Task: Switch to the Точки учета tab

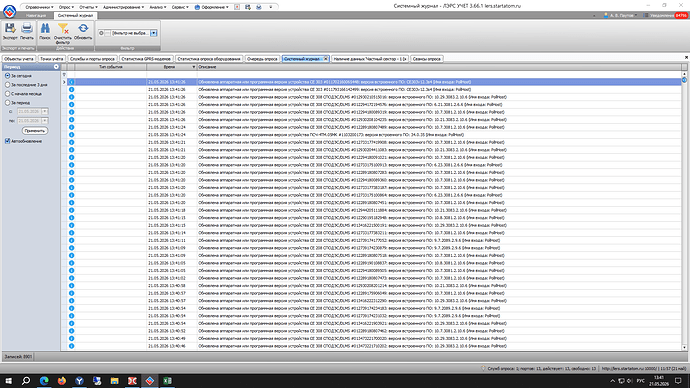Action: (51, 59)
